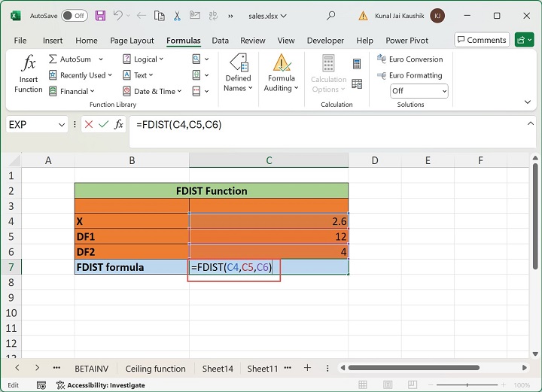Click inside the formula bar text field

pyautogui.click(x=324, y=124)
